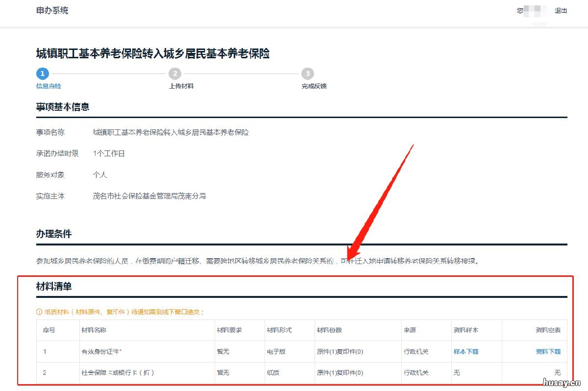Click the 申办系统 header title
The height and width of the screenshot is (391, 588).
52,11
